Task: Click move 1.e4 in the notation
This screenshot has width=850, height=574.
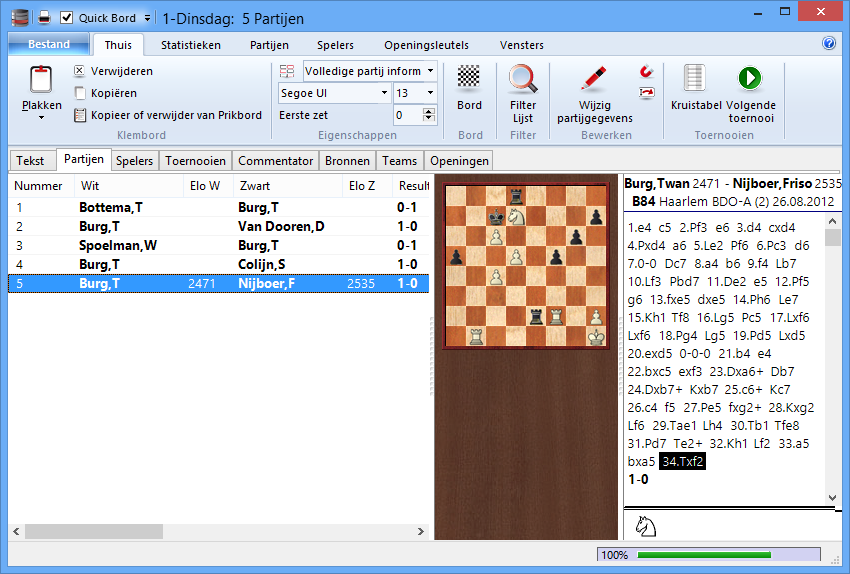Action: point(640,228)
